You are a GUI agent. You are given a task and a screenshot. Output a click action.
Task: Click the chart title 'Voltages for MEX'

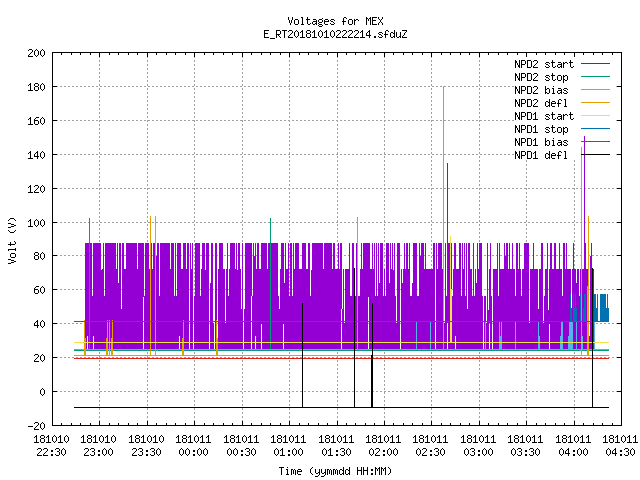click(335, 21)
